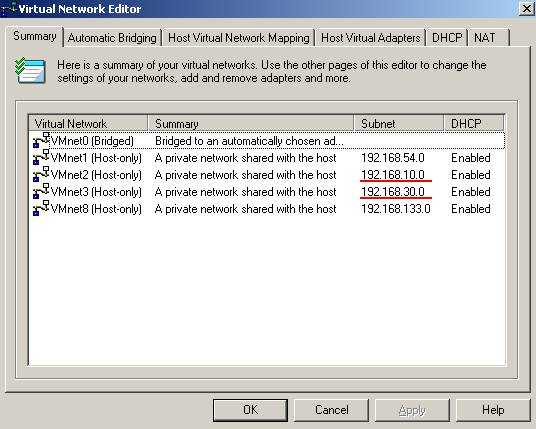The image size is (536, 429).
Task: Click the VMnet0 network adapter icon
Action: [x=41, y=140]
